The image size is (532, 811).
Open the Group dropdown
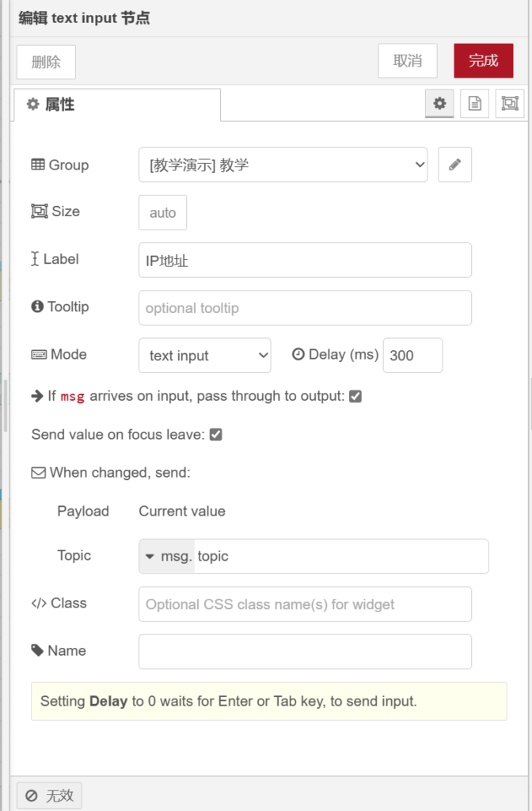pos(283,165)
